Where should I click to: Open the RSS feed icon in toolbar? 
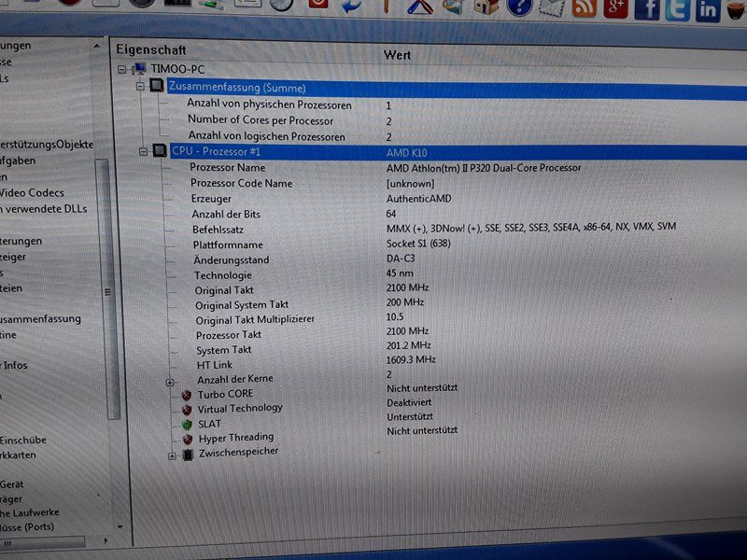(x=584, y=7)
